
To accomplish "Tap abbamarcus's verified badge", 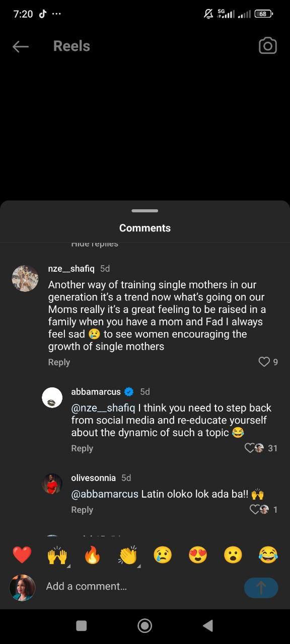I will pyautogui.click(x=129, y=391).
